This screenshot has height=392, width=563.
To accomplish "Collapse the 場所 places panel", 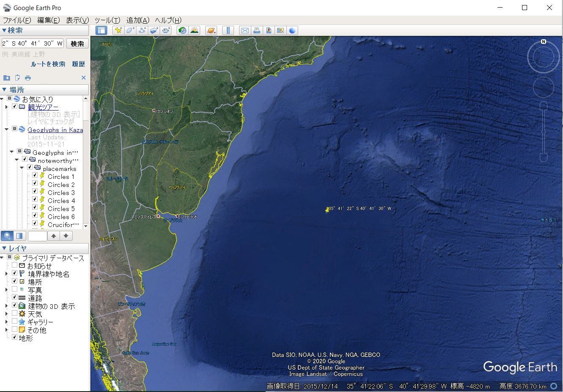I will pos(4,89).
